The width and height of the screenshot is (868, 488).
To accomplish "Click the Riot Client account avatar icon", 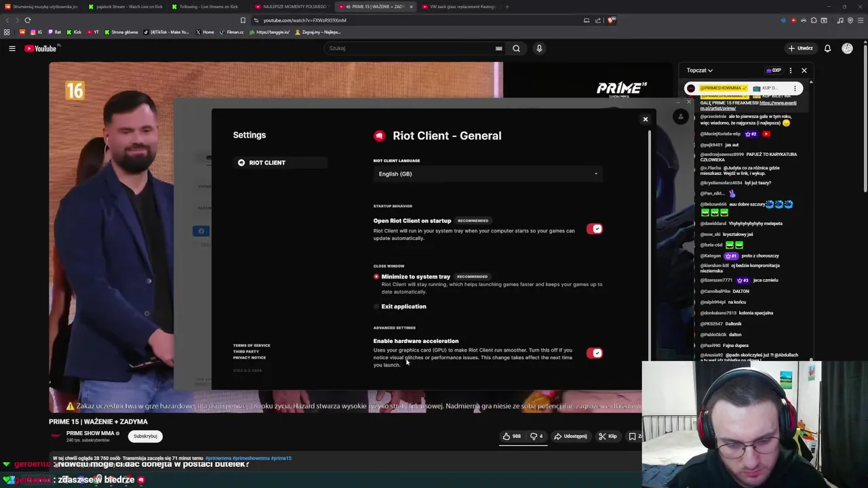I will click(x=681, y=117).
